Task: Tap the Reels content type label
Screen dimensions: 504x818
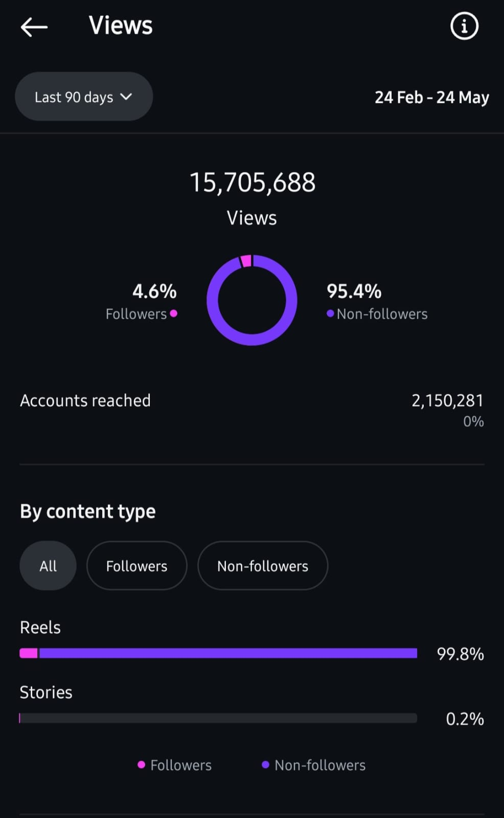Action: [x=40, y=627]
